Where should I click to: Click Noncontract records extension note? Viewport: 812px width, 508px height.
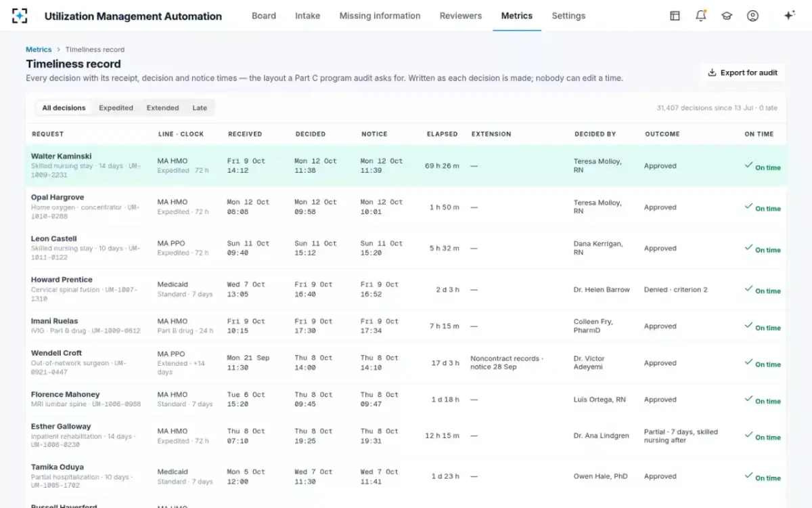point(507,363)
